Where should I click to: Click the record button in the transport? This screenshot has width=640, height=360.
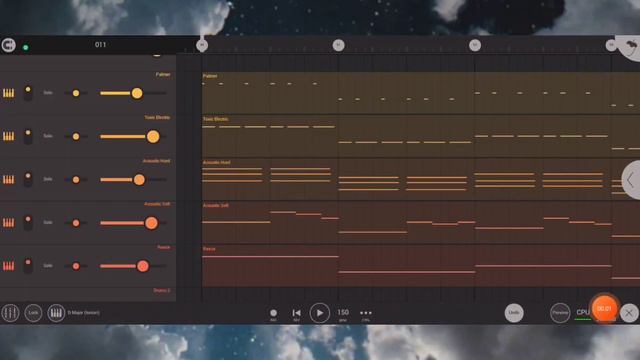273,313
